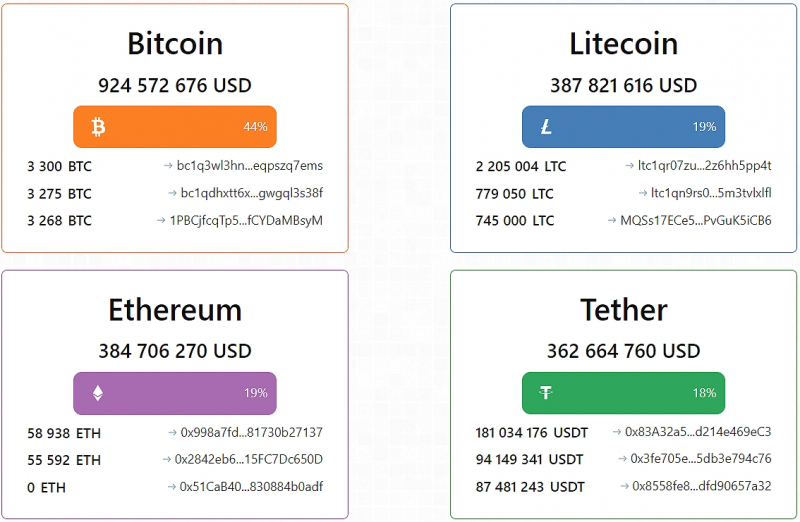Select the Ethereum card heading
Viewport: 800px width, 522px height.
[175, 310]
